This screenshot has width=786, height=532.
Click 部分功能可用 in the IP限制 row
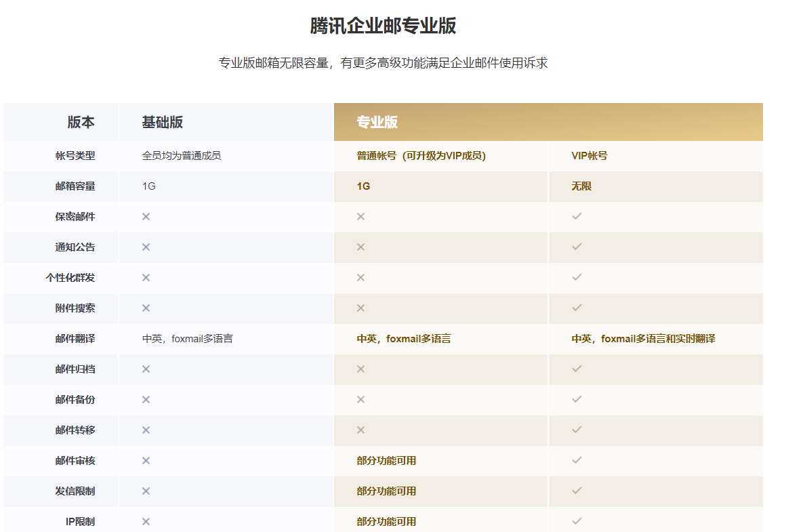pyautogui.click(x=386, y=522)
